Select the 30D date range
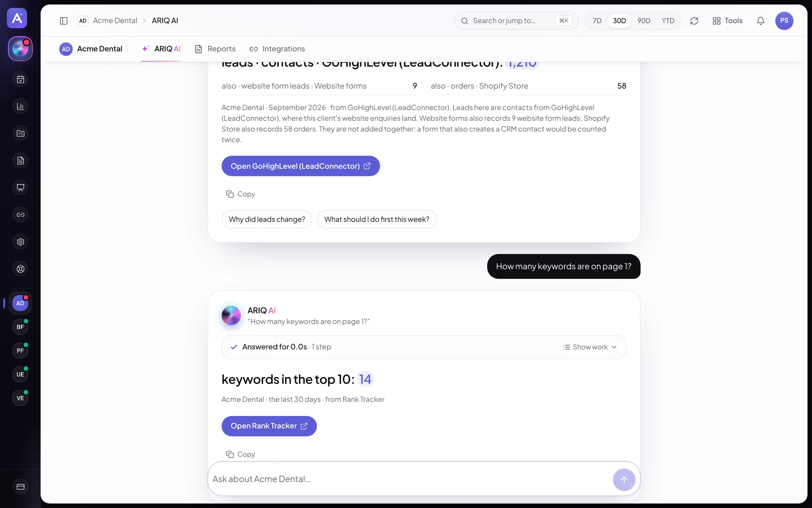The image size is (812, 508). 619,21
